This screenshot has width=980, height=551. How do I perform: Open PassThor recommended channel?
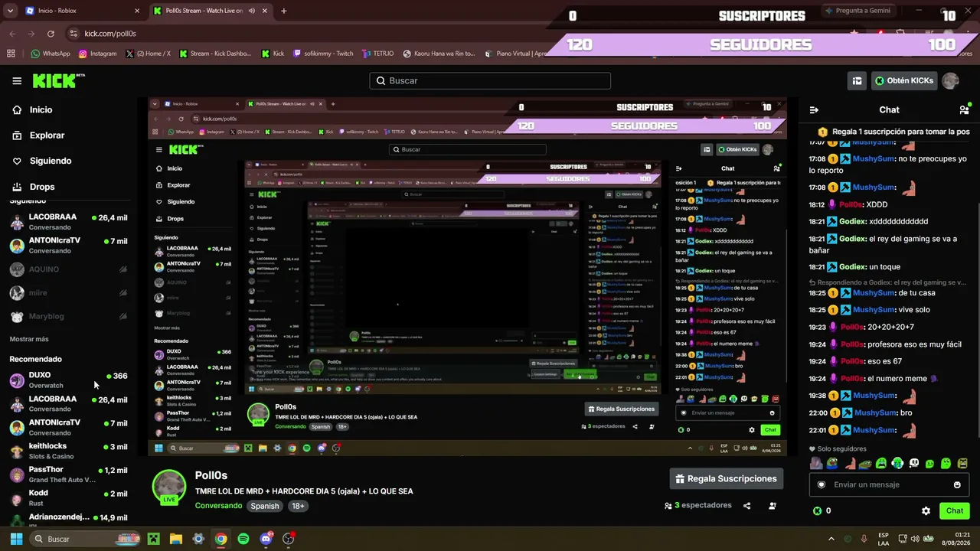click(67, 474)
